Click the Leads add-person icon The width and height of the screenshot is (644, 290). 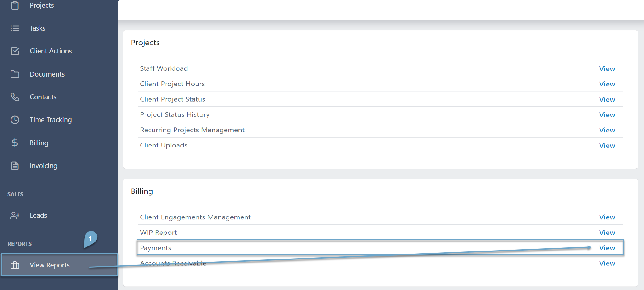[15, 215]
